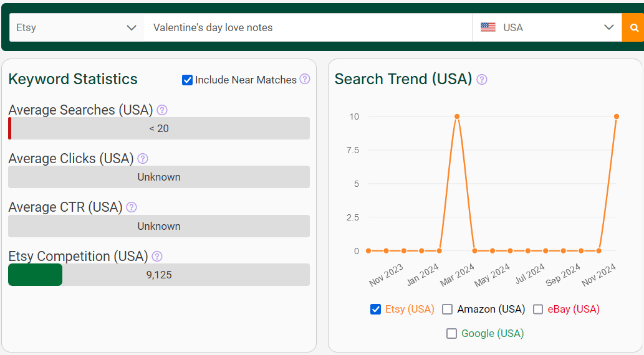Click help icon next to Average Clicks (USA)

143,158
